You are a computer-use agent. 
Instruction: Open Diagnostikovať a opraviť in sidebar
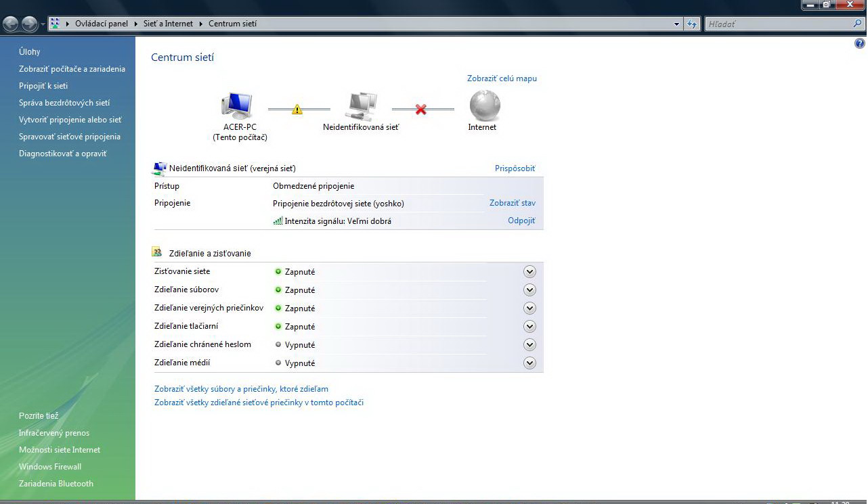tap(62, 154)
